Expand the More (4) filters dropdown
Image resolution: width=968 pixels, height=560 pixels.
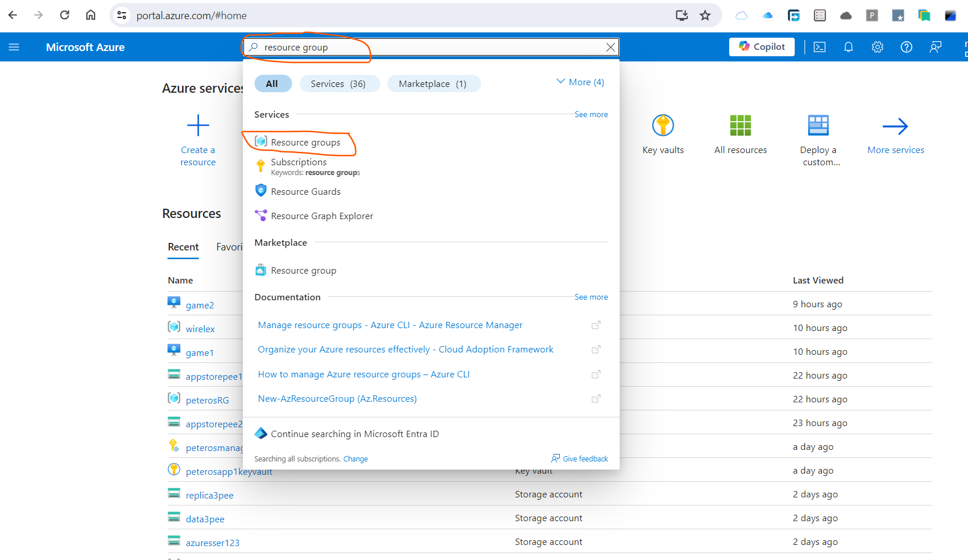coord(580,82)
